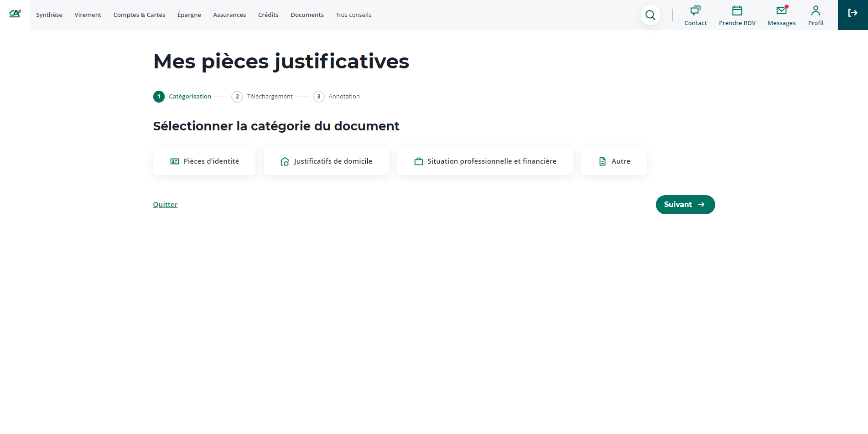Click step 2 Téléchargement in stepper

click(x=262, y=97)
